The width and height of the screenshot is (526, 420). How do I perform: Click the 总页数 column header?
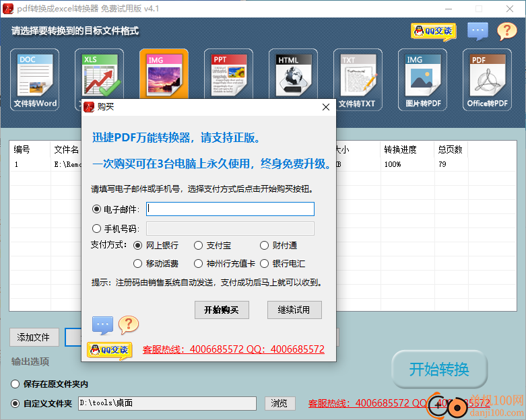[450, 149]
